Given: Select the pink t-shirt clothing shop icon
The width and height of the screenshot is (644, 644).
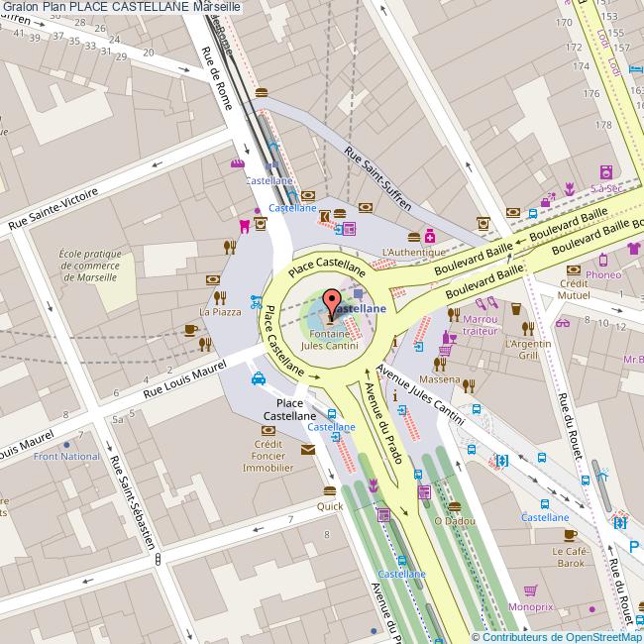Looking at the screenshot, I should click(x=635, y=248).
